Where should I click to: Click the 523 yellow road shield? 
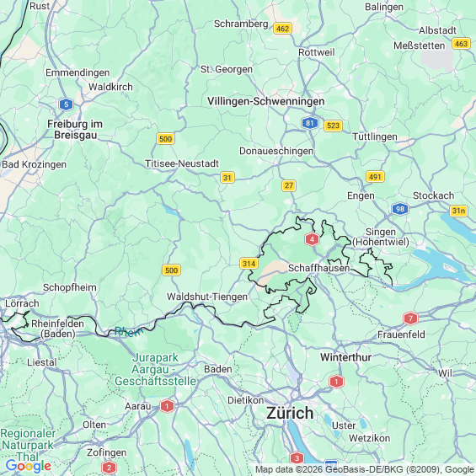point(333,126)
